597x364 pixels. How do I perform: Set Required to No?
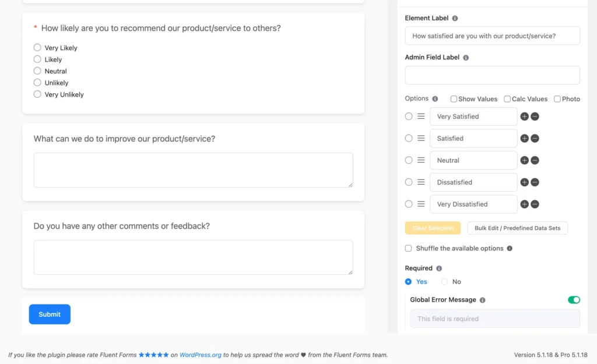[445, 281]
